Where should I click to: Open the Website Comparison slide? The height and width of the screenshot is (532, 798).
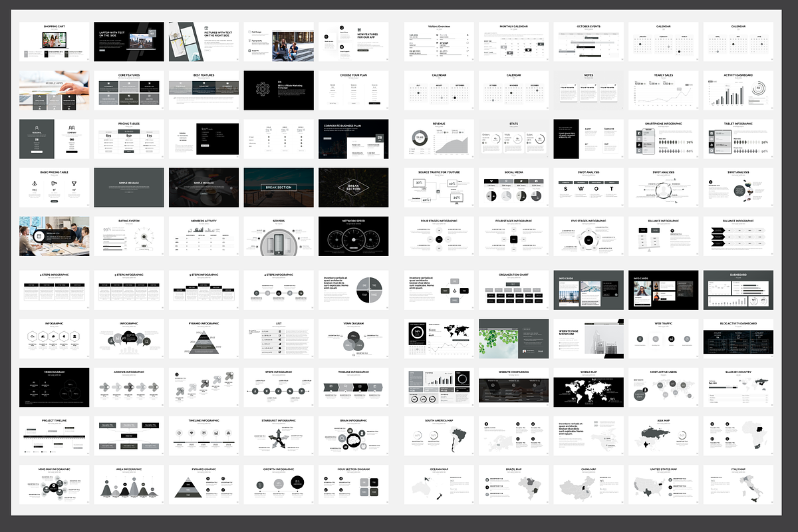tap(513, 388)
